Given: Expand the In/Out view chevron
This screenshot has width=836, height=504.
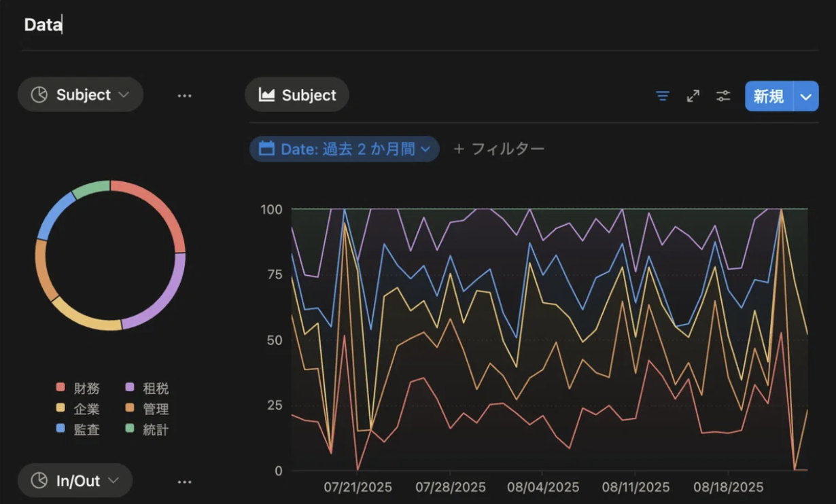Looking at the screenshot, I should click(114, 481).
